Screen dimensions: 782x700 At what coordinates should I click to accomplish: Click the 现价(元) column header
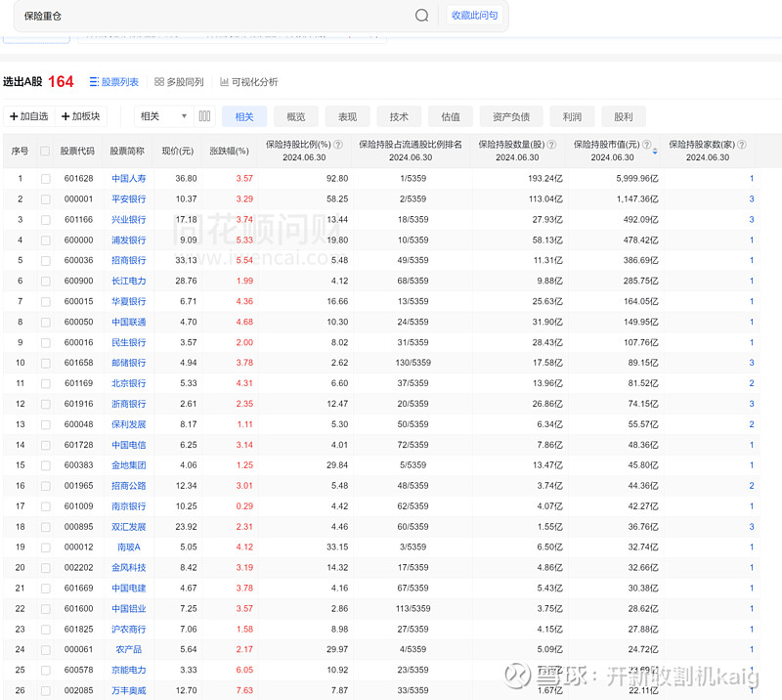tap(178, 151)
